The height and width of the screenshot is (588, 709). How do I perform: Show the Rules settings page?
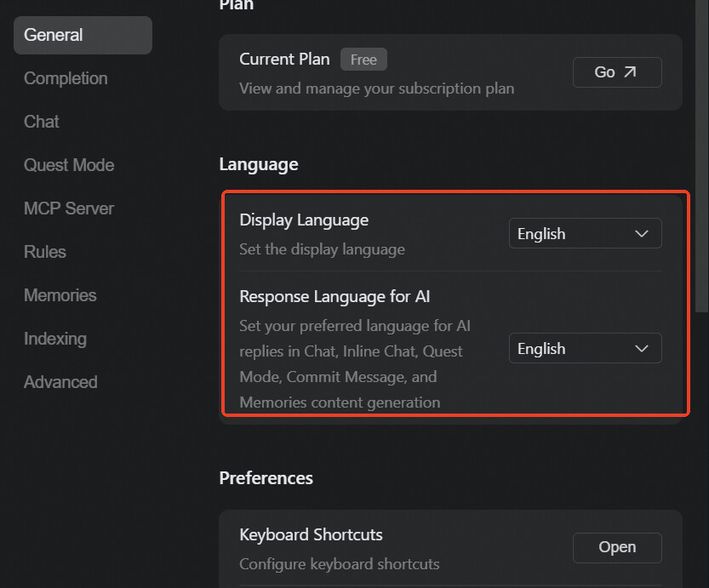[x=45, y=252]
